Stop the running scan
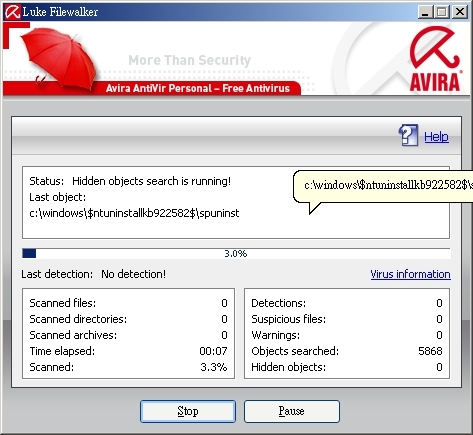Viewport: 473px width, 435px height. coord(188,411)
